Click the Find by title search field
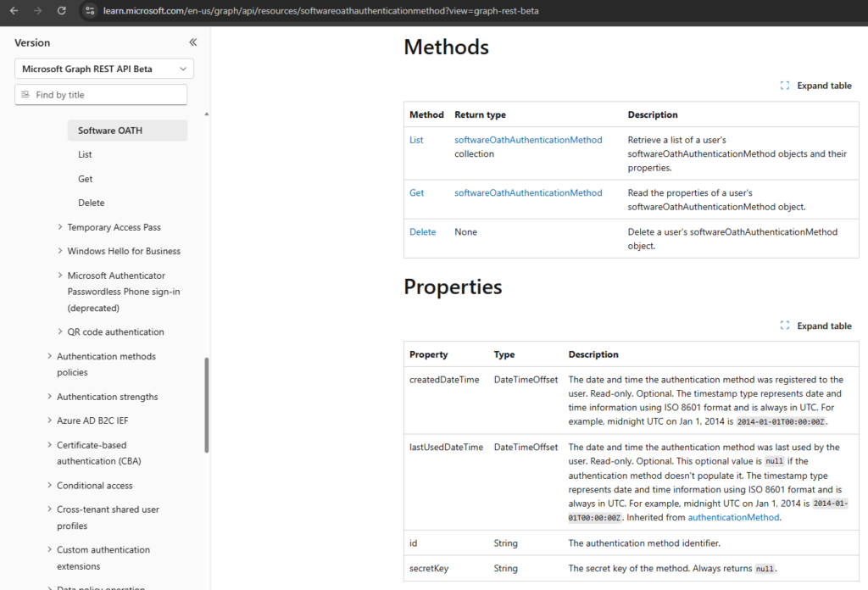 (x=101, y=95)
